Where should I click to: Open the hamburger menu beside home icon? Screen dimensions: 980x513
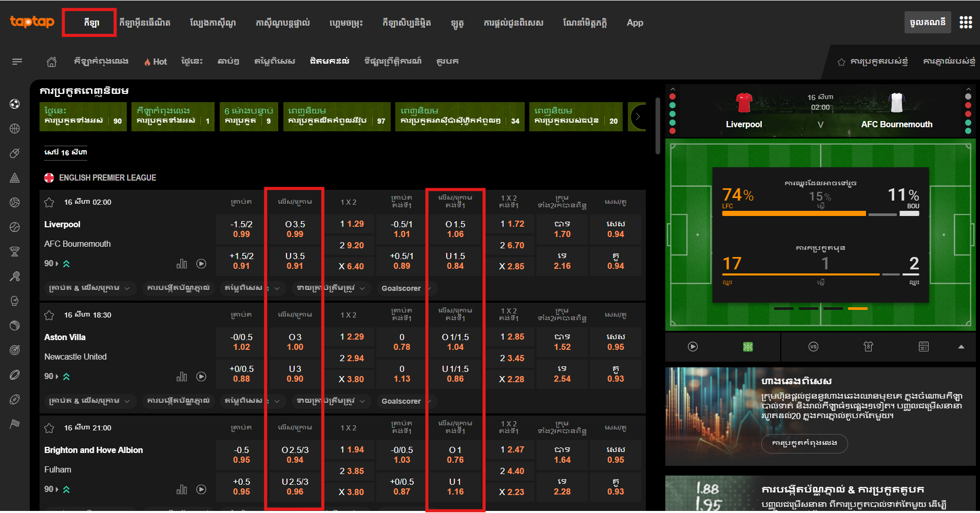[x=17, y=62]
